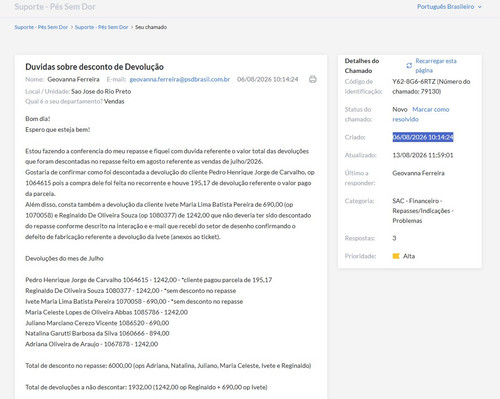Click line Adriana Oliveira de Araujo - 1067878
The height and width of the screenshot is (399, 500).
tap(92, 344)
